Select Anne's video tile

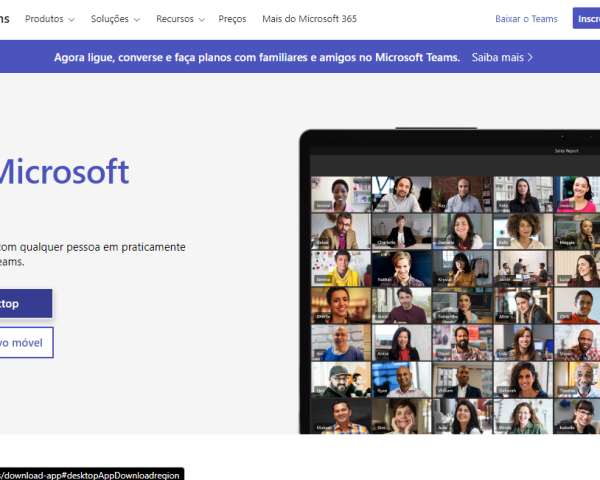[401, 342]
